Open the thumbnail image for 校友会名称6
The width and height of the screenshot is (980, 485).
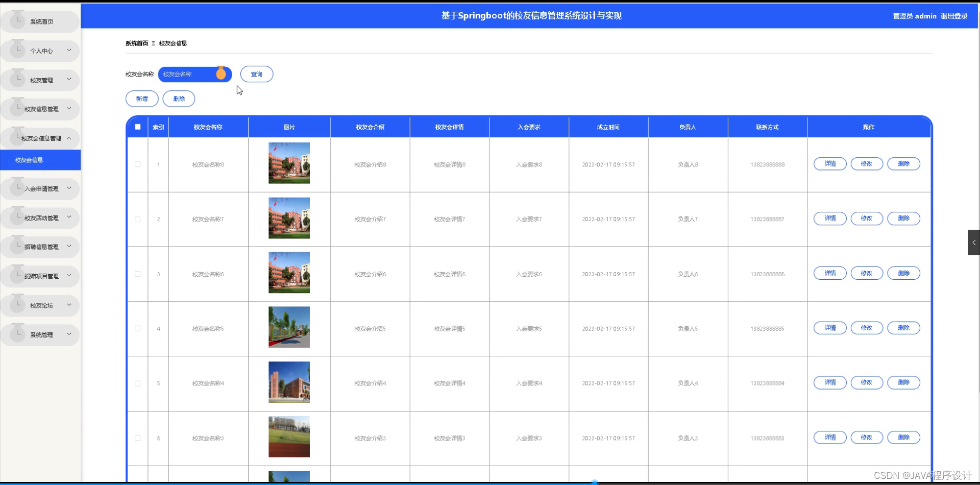point(289,273)
